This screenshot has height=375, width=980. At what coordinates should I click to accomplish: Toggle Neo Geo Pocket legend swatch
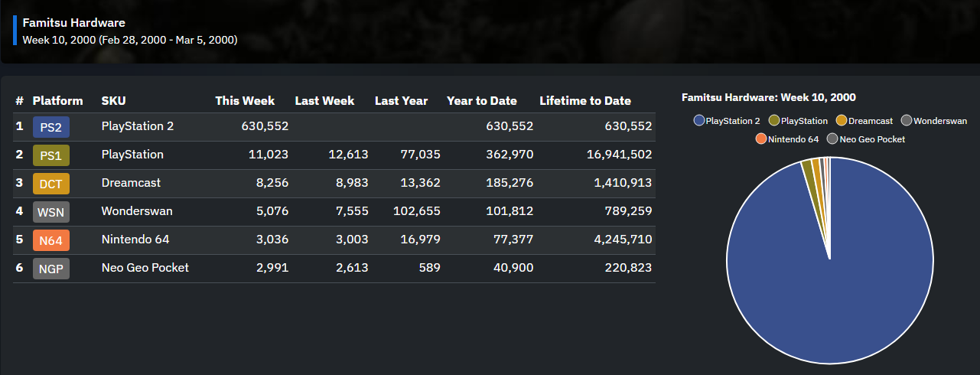tap(832, 139)
